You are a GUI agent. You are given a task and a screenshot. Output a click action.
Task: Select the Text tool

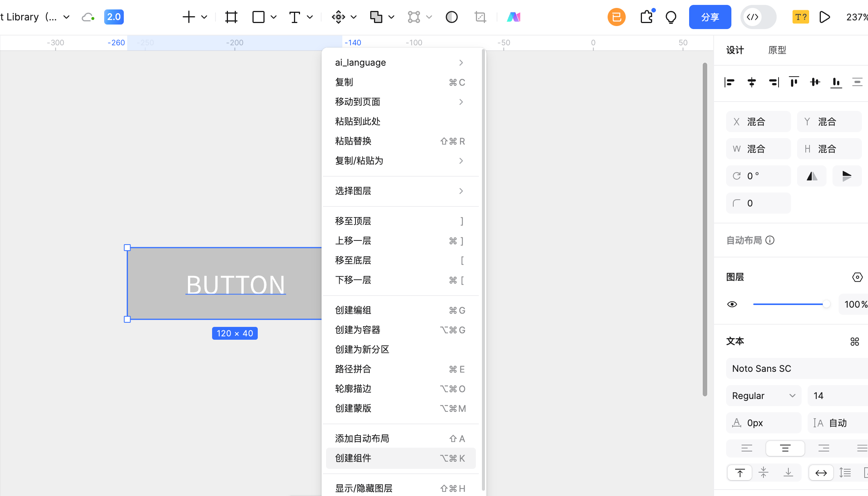[x=295, y=17]
